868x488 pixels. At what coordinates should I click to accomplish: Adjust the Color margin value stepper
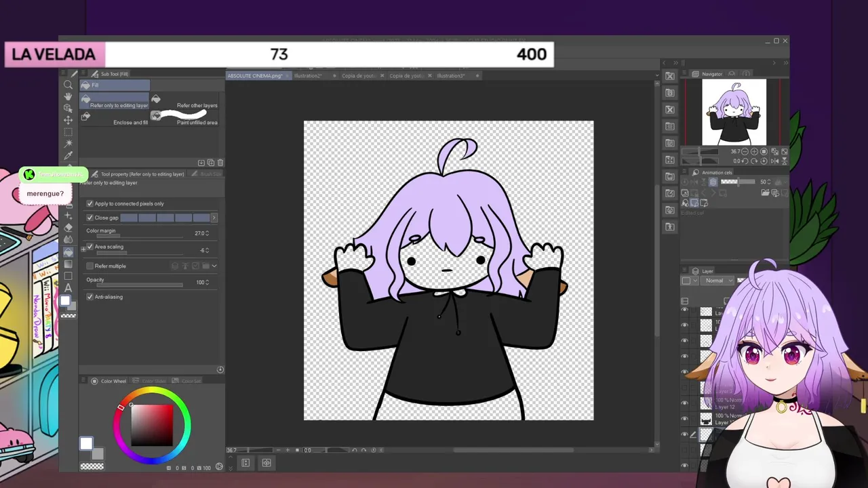[207, 233]
